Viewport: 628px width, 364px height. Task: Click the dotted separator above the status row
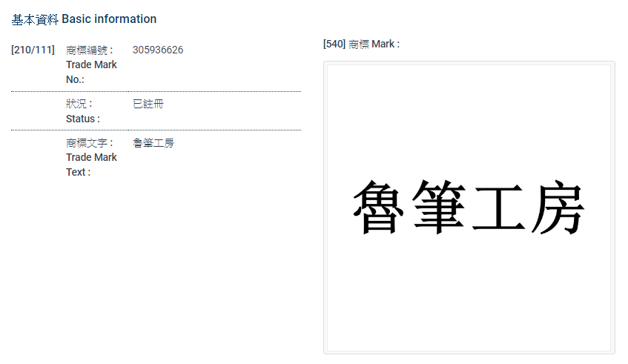[x=156, y=92]
